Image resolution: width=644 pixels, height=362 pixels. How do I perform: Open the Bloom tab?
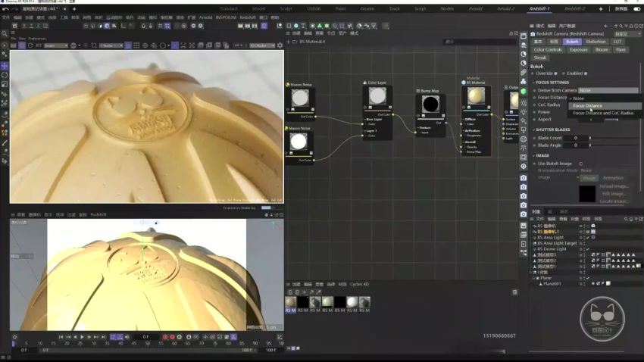pyautogui.click(x=602, y=50)
